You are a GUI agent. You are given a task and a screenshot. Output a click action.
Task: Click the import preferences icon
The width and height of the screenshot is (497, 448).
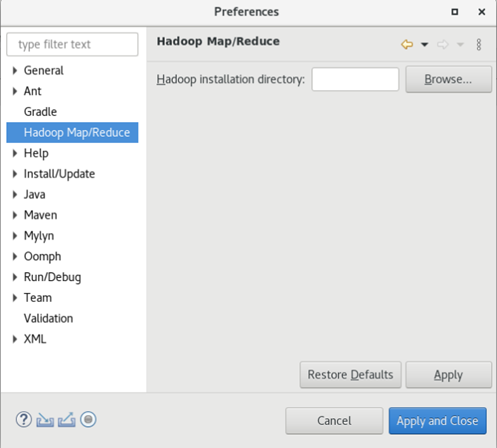point(45,420)
